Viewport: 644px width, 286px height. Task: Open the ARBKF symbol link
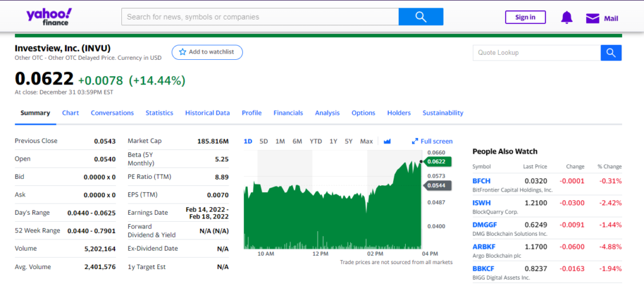pyautogui.click(x=482, y=247)
